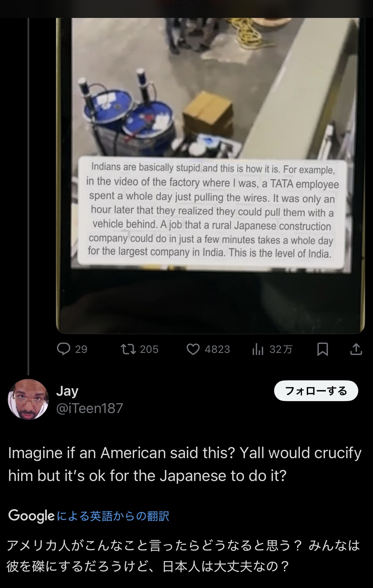Bookmark the post using the bookmark icon
The image size is (373, 588).
click(322, 349)
